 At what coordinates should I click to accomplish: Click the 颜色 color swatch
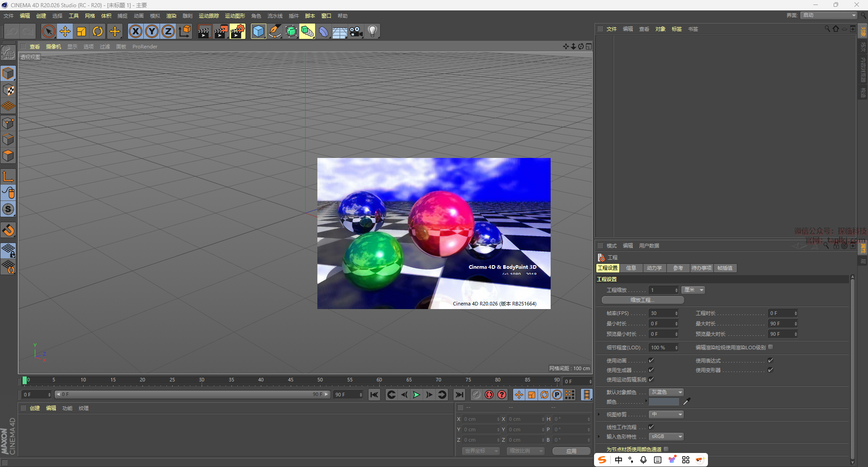(x=664, y=402)
